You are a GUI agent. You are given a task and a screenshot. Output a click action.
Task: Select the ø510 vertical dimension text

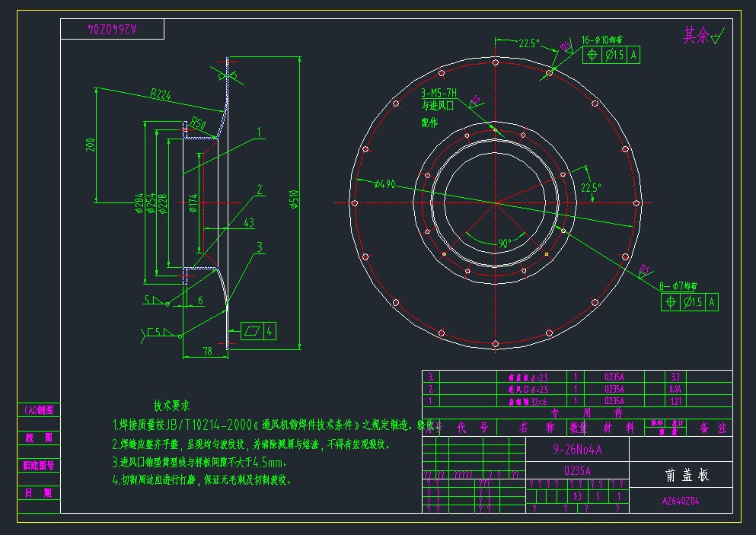[295, 199]
